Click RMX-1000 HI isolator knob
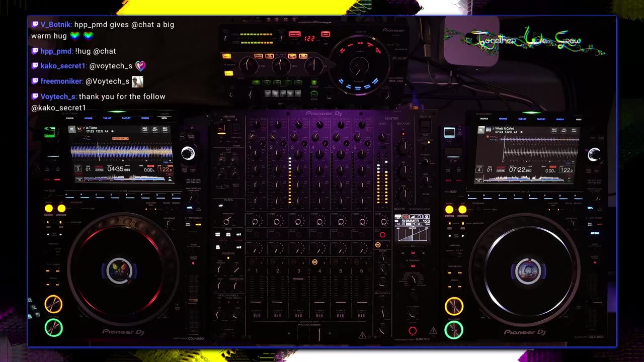The image size is (644, 362). pyautogui.click(x=314, y=65)
